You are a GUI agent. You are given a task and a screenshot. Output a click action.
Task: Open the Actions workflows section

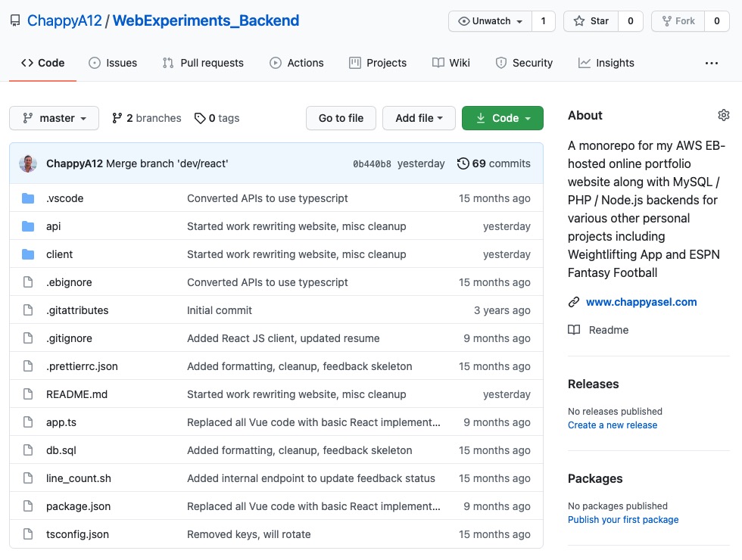276,63
